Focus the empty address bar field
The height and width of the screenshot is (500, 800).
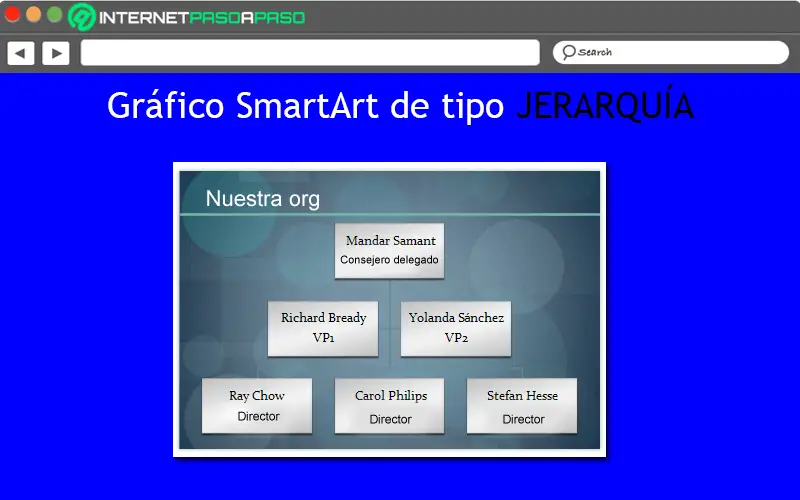coord(310,53)
